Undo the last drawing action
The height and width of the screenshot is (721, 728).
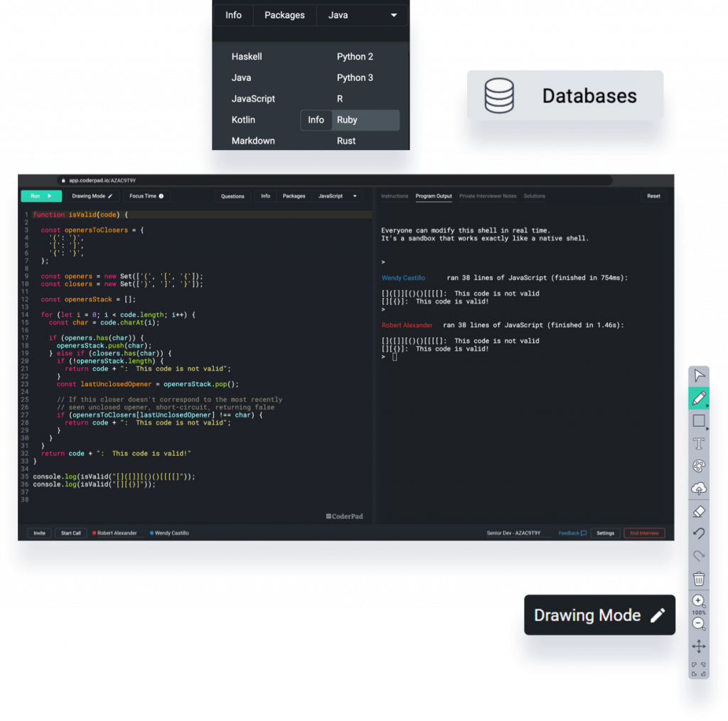(699, 533)
